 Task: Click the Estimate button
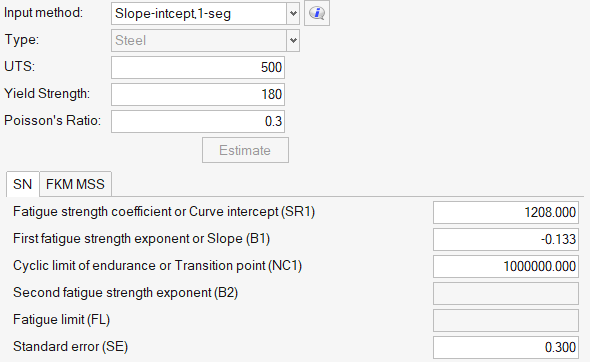click(245, 150)
